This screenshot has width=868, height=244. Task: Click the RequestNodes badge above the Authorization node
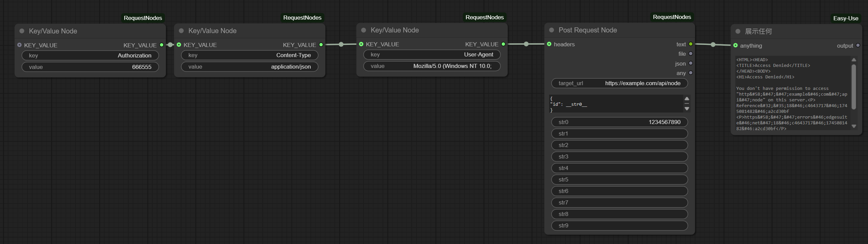click(x=143, y=18)
